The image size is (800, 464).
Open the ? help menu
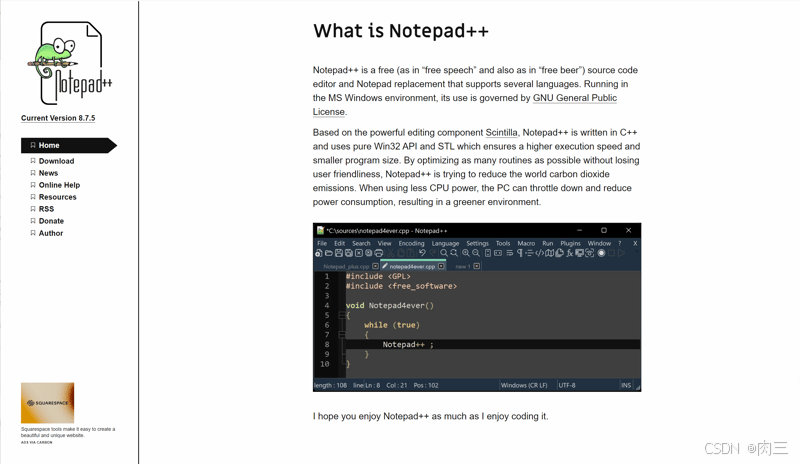point(620,243)
